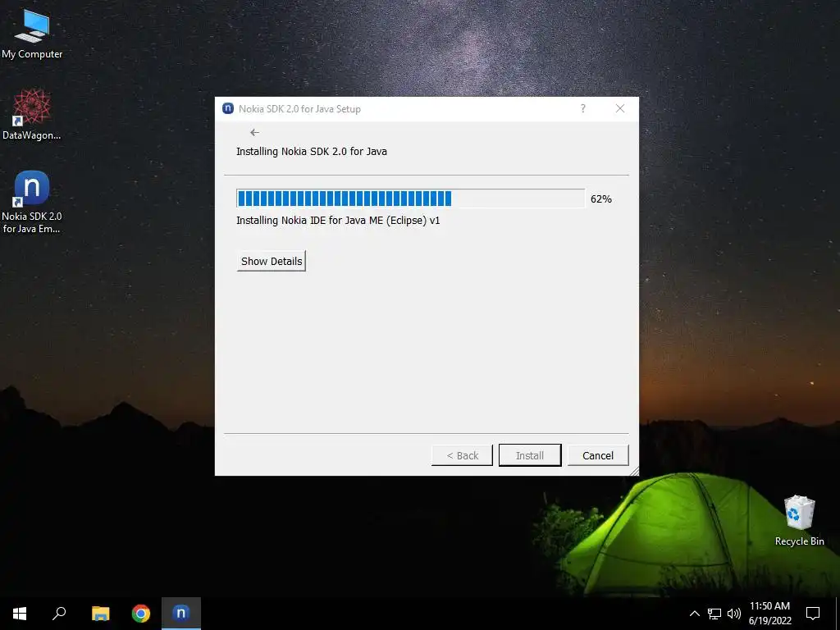Click the setup window resize grip

pos(634,471)
